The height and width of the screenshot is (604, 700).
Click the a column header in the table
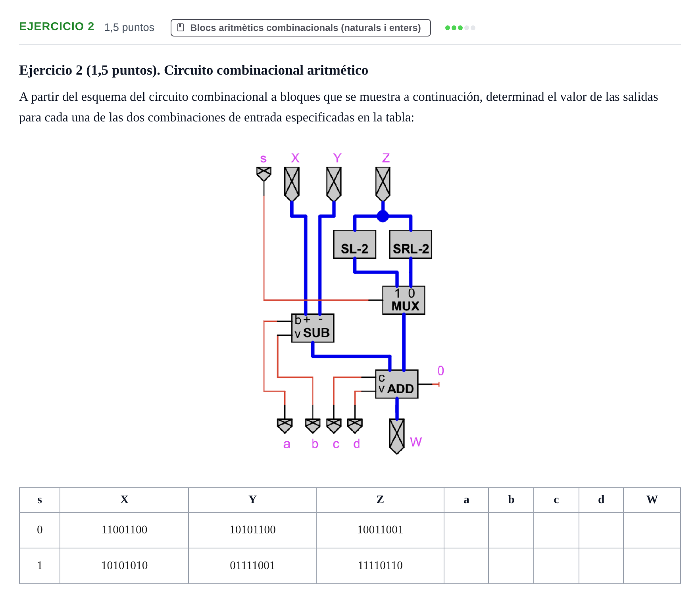point(466,500)
